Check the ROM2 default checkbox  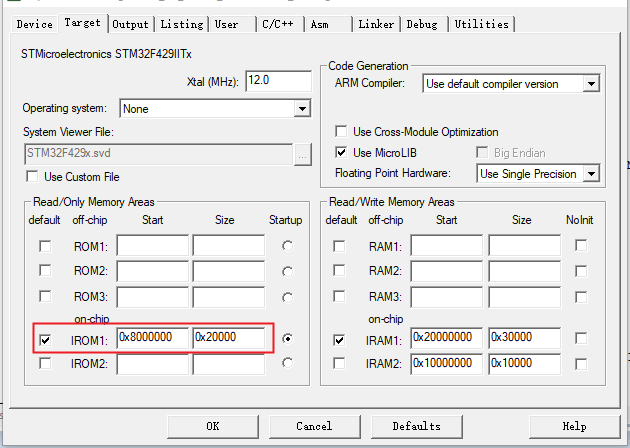coord(45,270)
